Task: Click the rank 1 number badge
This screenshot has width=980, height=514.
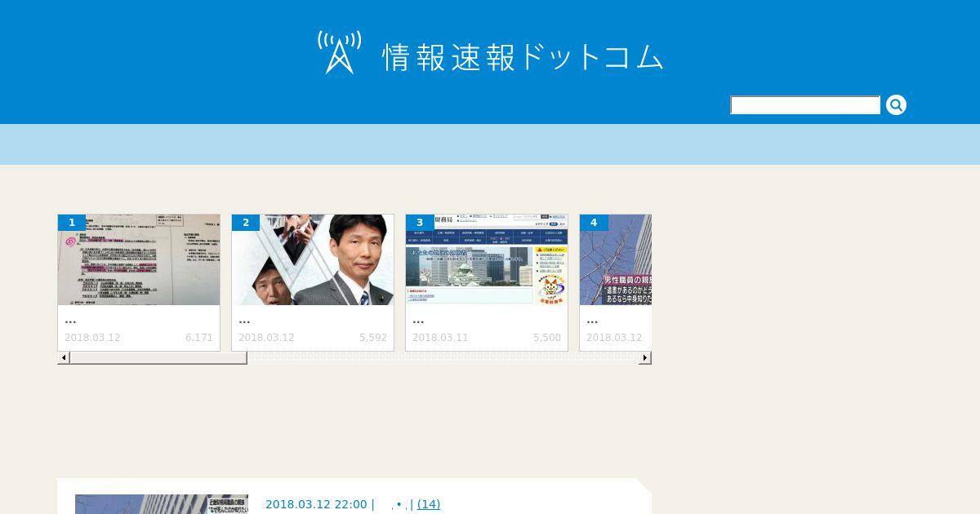Action: [72, 223]
